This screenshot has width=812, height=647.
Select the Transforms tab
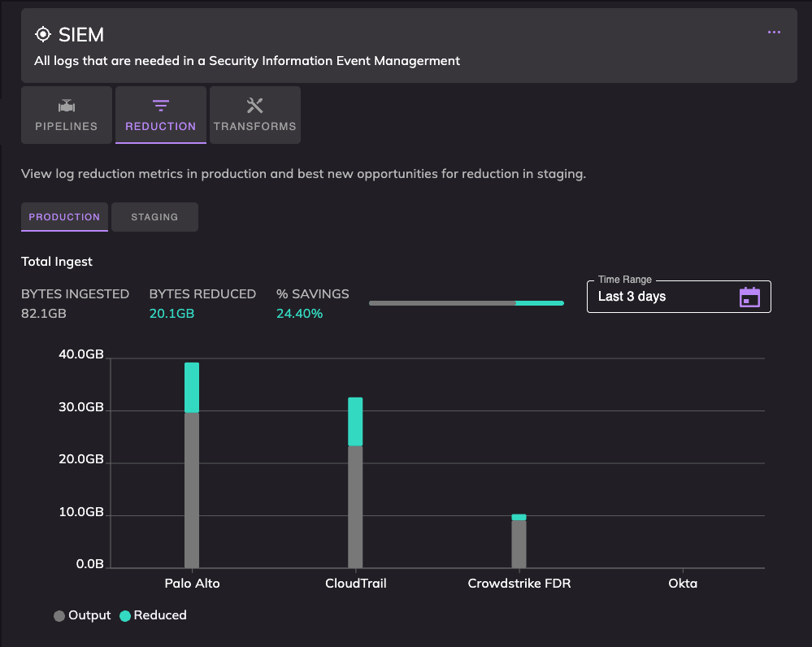click(x=255, y=115)
